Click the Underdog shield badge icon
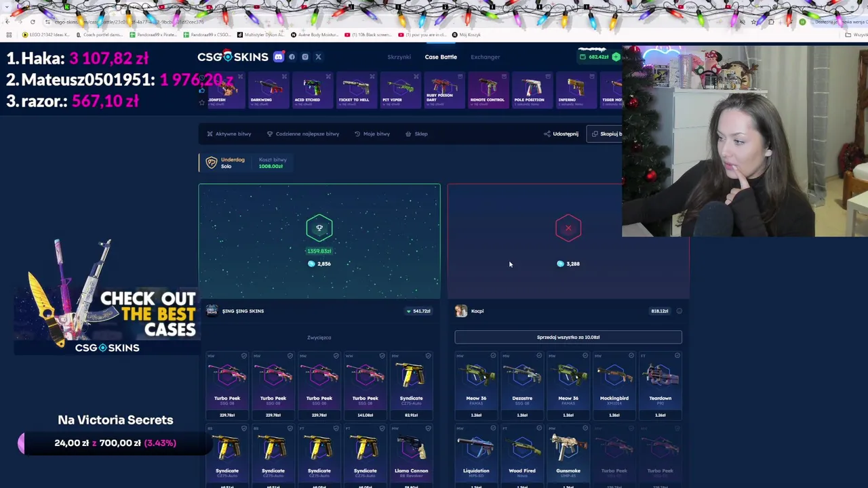This screenshot has width=868, height=488. (212, 163)
